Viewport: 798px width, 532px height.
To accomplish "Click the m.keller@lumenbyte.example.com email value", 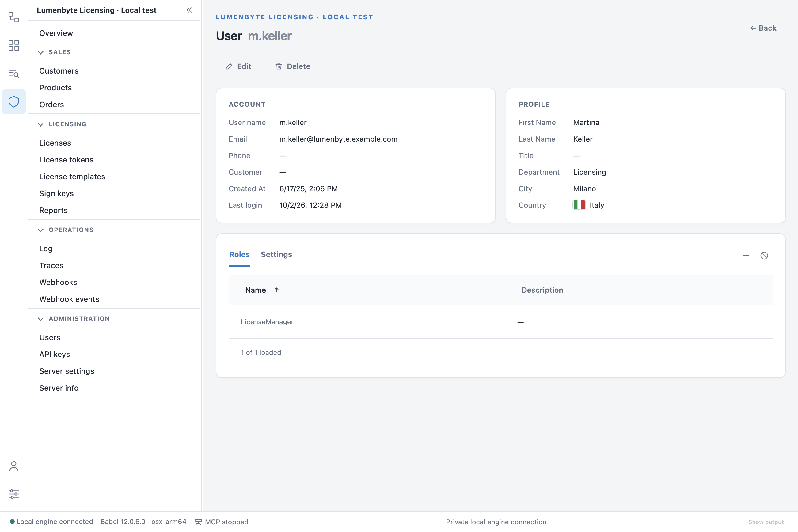I will click(x=338, y=139).
